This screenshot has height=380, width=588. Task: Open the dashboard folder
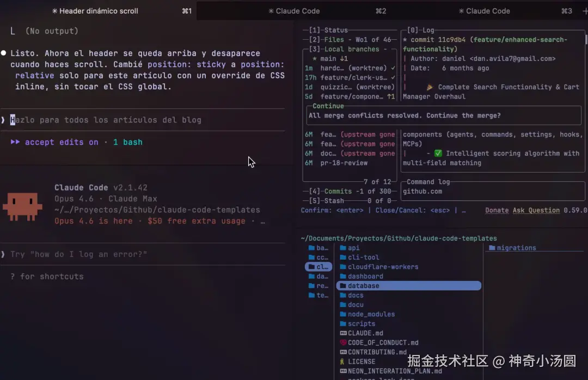pyautogui.click(x=361, y=276)
